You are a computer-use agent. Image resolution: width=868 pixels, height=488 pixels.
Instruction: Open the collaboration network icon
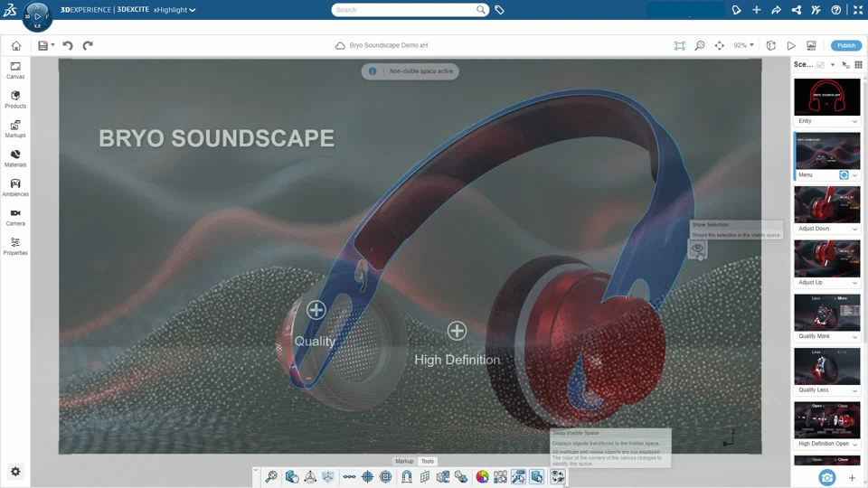pos(796,10)
